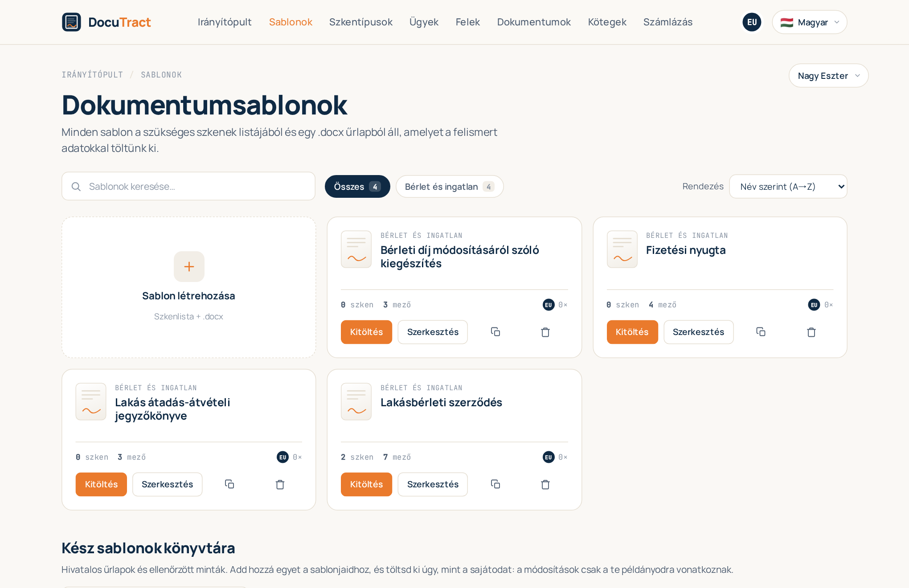Open the Dokumentumok nav item
Viewport: 909px width, 588px height.
(x=534, y=22)
